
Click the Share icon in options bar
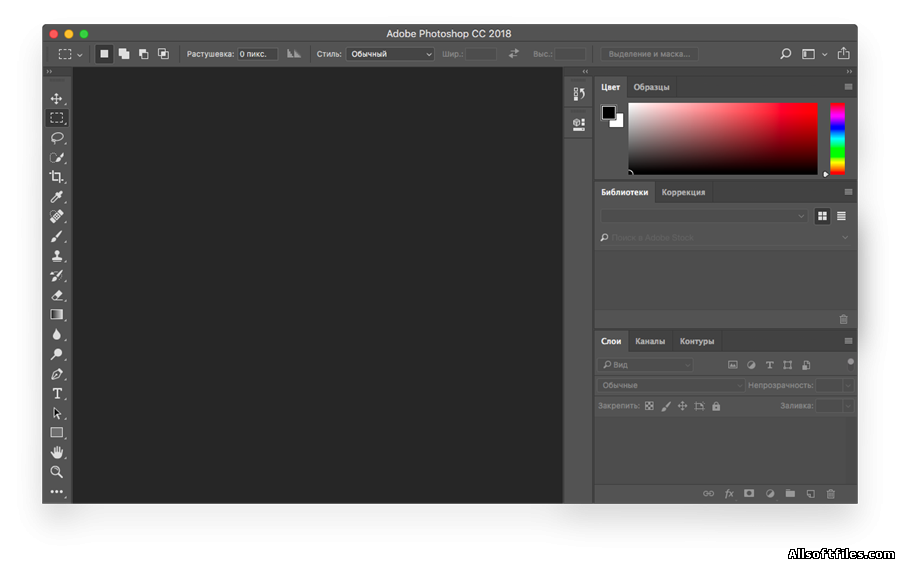click(843, 53)
